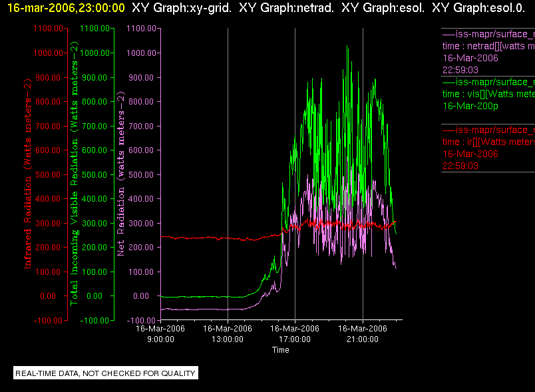The width and height of the screenshot is (535, 392).
Task: Click the 'Time' x-axis title
Action: click(280, 350)
